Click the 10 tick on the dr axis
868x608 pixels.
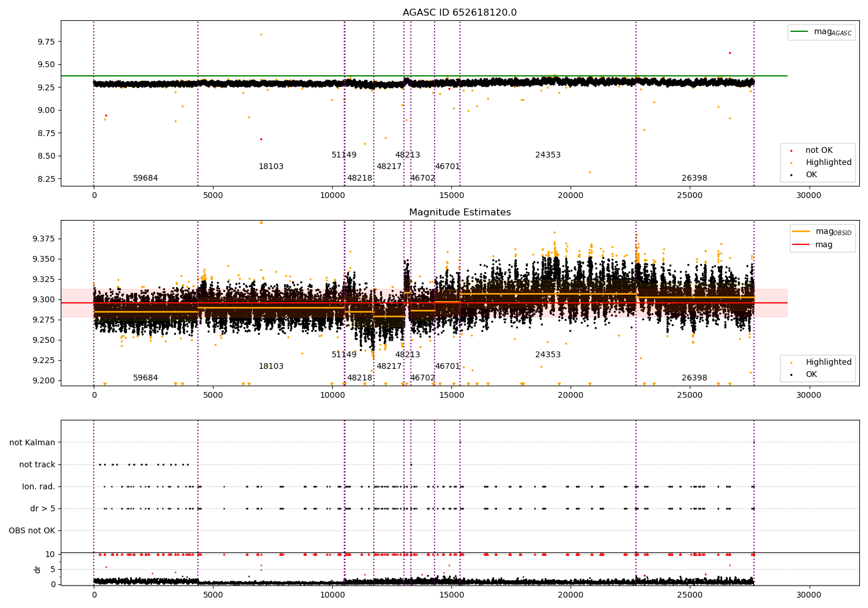click(50, 555)
